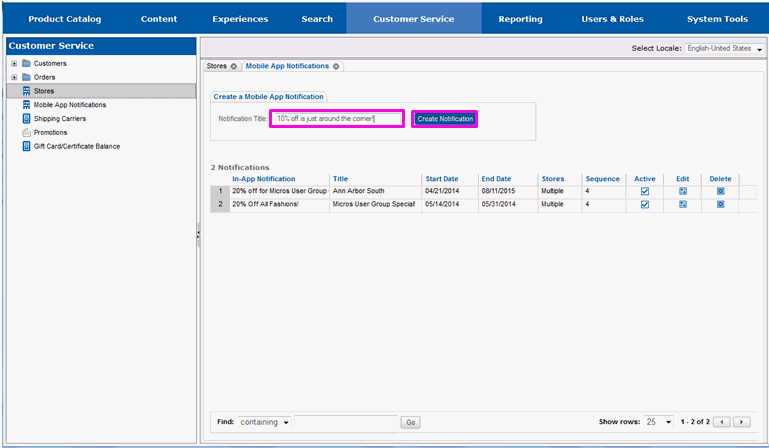Open the Users & Roles menu

(x=612, y=19)
